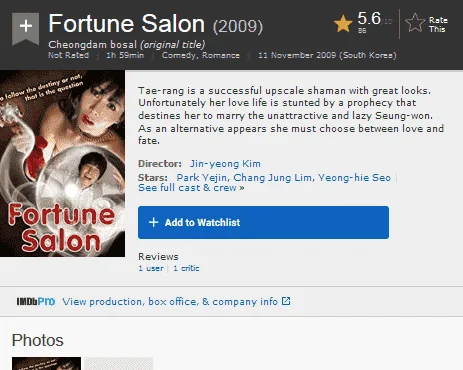Click the gold star rating icon
463x370 pixels.
(343, 24)
